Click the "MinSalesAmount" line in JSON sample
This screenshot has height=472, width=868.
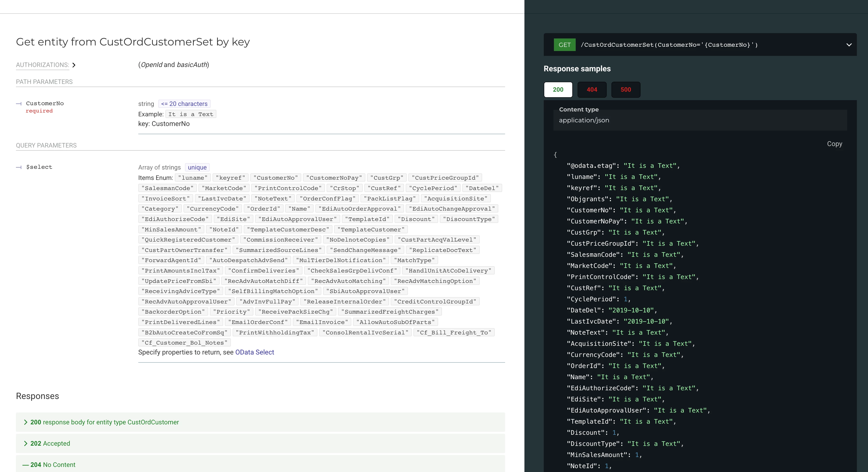[x=604, y=455]
